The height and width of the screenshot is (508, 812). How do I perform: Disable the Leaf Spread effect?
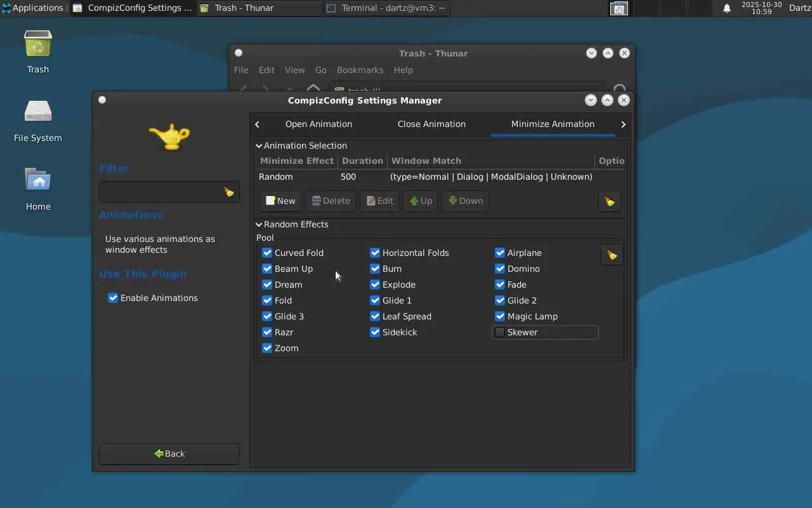(x=375, y=316)
